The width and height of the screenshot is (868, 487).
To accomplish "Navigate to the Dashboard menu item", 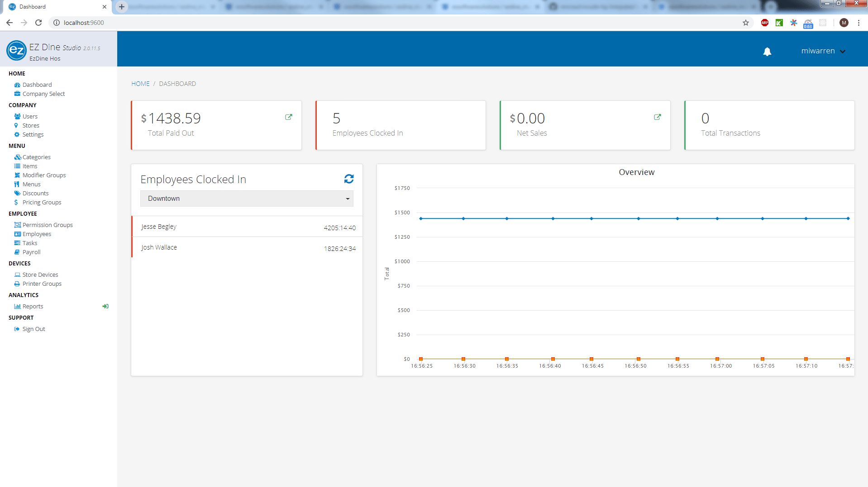I will click(37, 85).
